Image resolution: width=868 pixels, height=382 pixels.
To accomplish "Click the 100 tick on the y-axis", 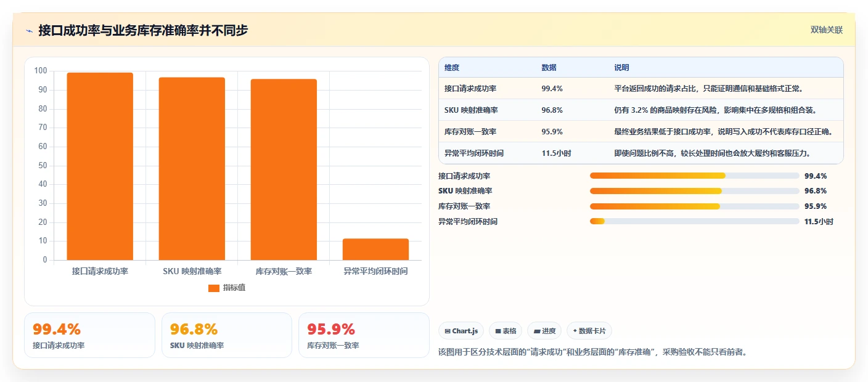I will click(41, 71).
